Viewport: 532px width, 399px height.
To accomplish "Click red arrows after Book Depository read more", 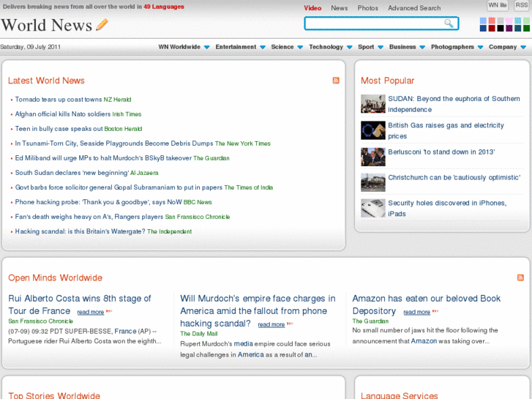I will [x=435, y=311].
